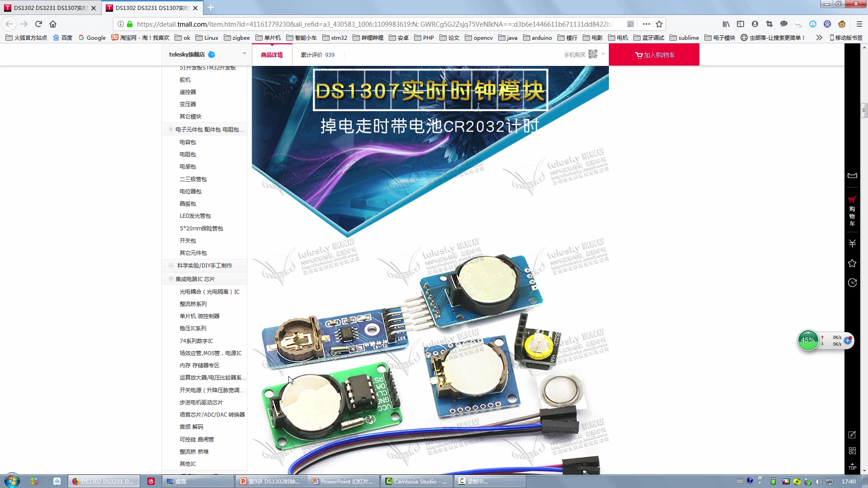The image size is (868, 488).
Task: Collapse the 电子元件包 category tree
Action: 171,129
